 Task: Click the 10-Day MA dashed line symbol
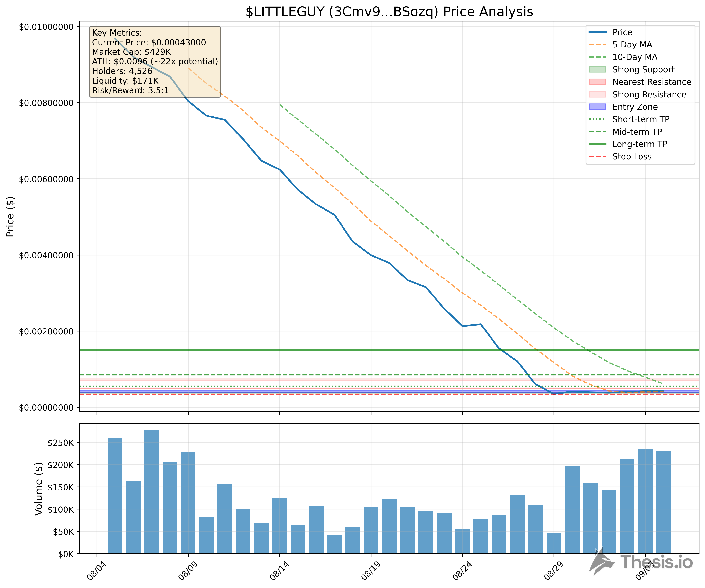(x=599, y=57)
